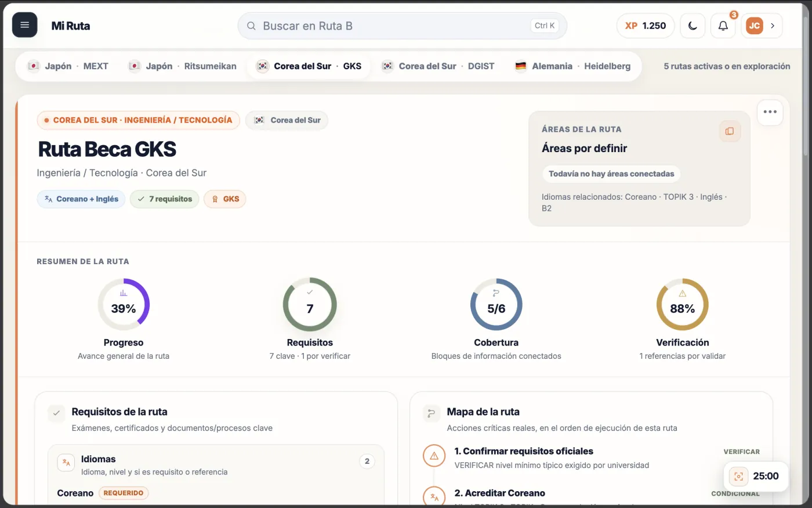Click the Mi Ruta app title
The image size is (812, 508).
(71, 26)
